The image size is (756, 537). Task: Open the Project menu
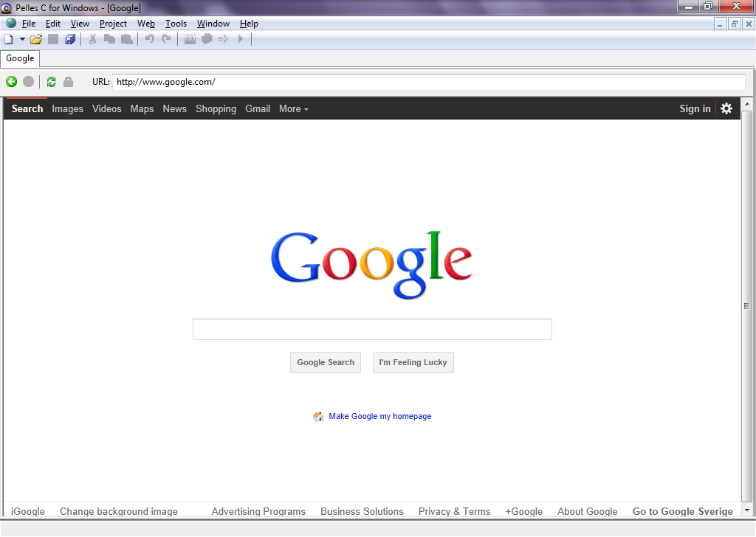(x=113, y=24)
